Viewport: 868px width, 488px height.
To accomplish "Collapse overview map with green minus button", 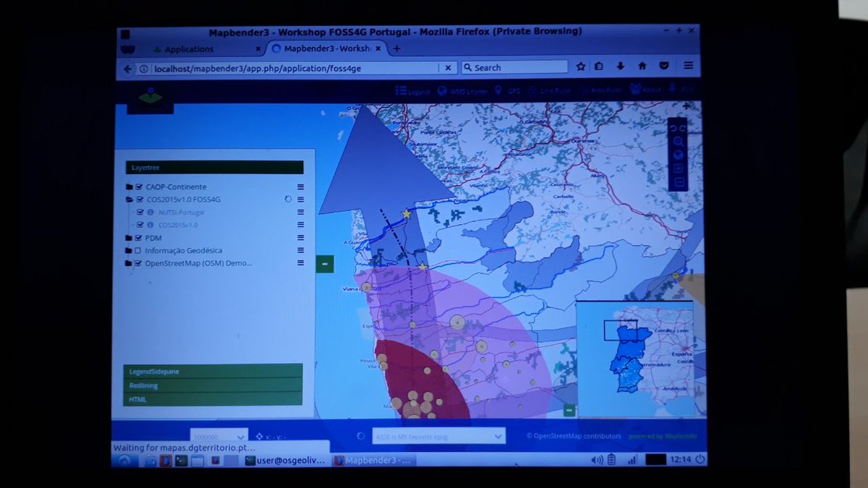I will coord(569,411).
